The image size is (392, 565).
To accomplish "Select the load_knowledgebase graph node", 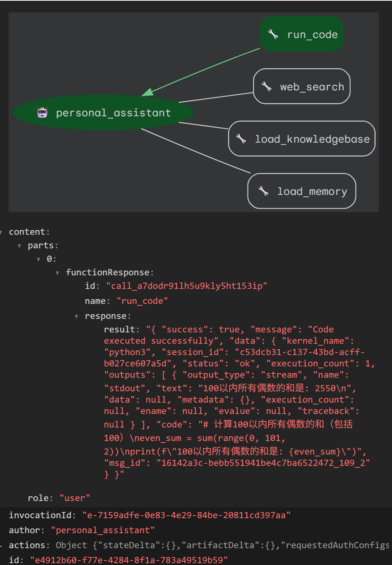I will 302,139.
